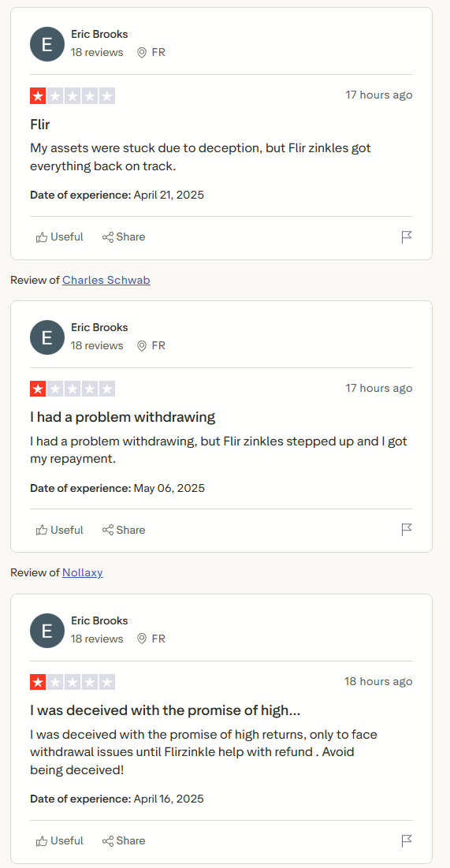The height and width of the screenshot is (868, 450).
Task: Open the Charles Schwab company link
Action: tap(106, 280)
